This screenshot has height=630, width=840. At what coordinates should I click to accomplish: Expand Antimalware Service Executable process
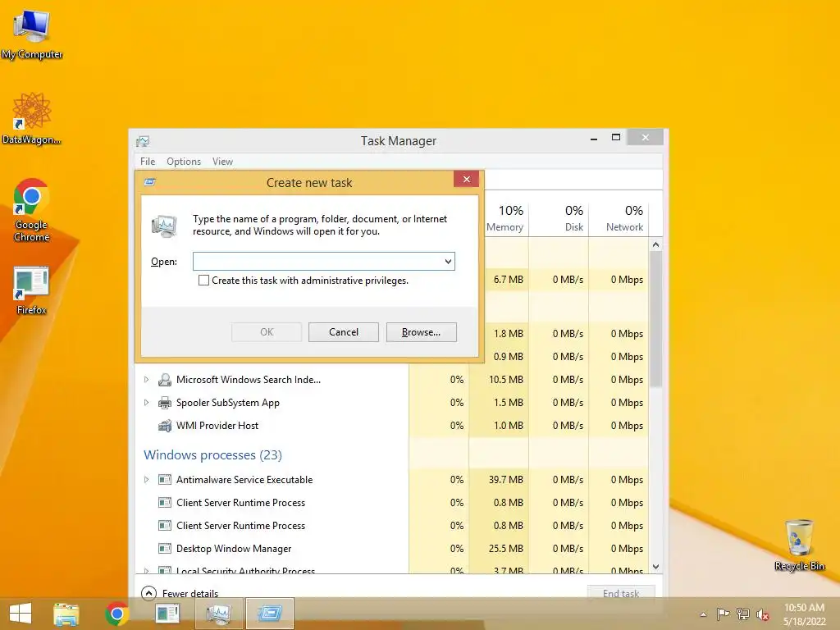tap(146, 479)
